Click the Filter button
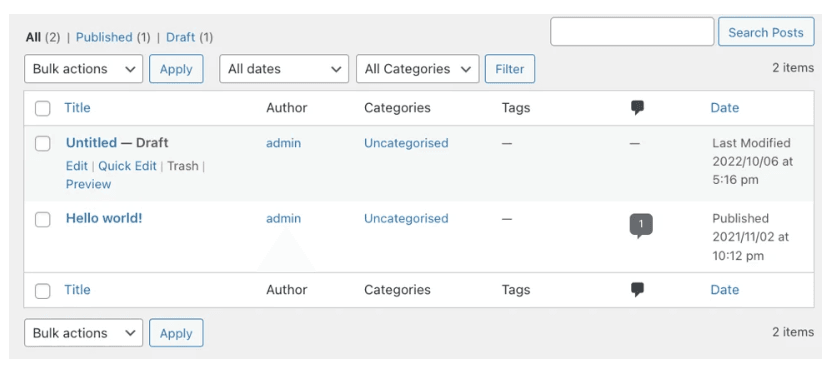Image resolution: width=831 pixels, height=366 pixels. 510,69
